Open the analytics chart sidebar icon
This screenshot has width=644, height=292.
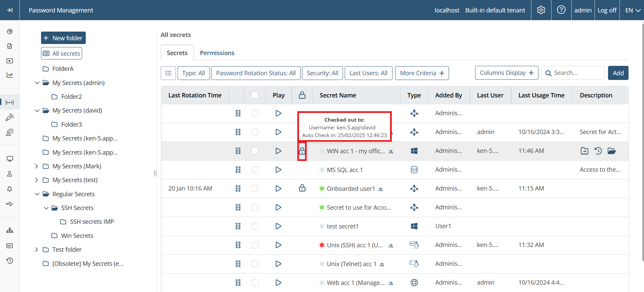(10, 75)
